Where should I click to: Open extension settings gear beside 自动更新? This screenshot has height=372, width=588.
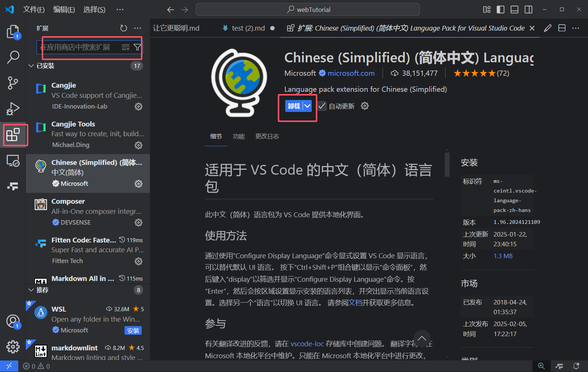pos(365,106)
